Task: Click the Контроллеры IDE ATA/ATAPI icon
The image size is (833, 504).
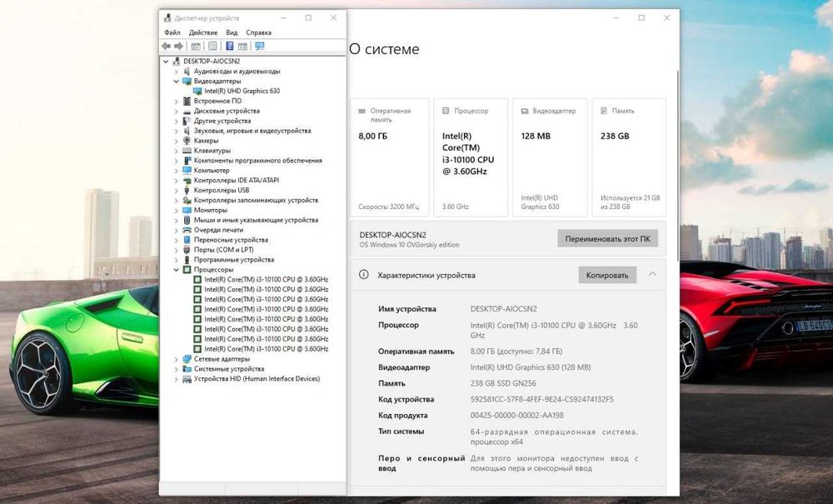Action: point(187,180)
